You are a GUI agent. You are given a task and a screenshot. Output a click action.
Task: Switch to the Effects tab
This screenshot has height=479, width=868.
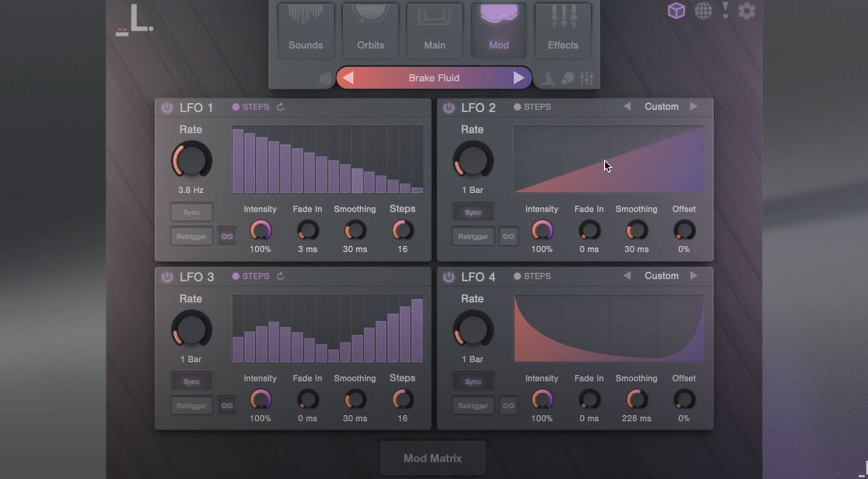[563, 31]
